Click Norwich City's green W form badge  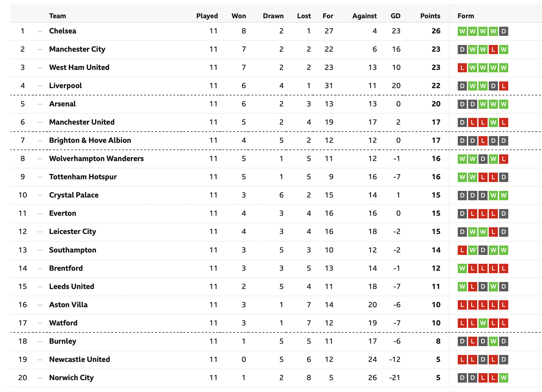504,378
